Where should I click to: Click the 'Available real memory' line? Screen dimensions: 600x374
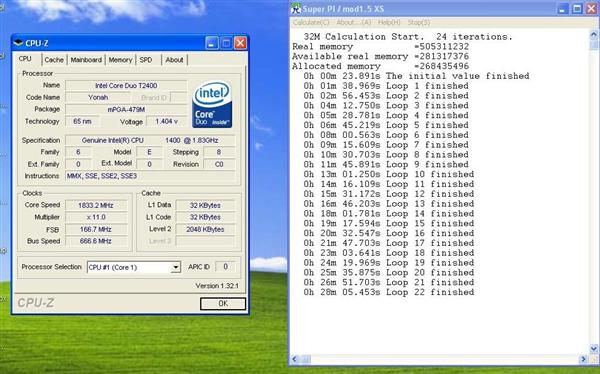[x=380, y=57]
